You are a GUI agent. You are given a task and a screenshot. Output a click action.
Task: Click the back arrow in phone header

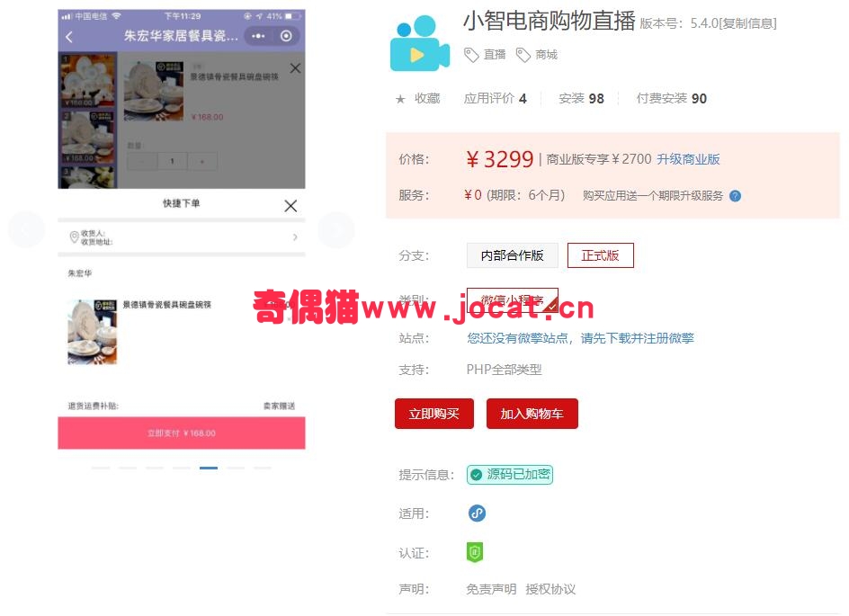69,37
